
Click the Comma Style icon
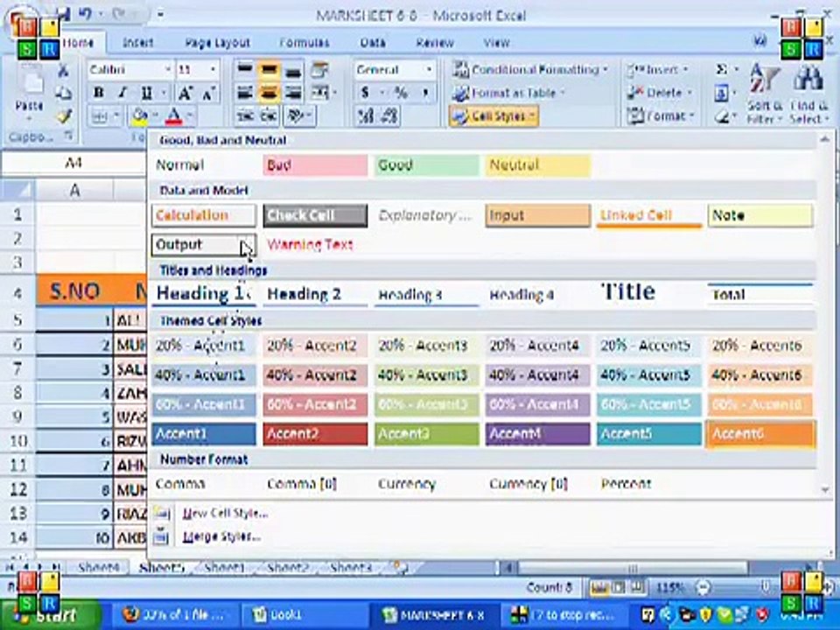pyautogui.click(x=425, y=93)
